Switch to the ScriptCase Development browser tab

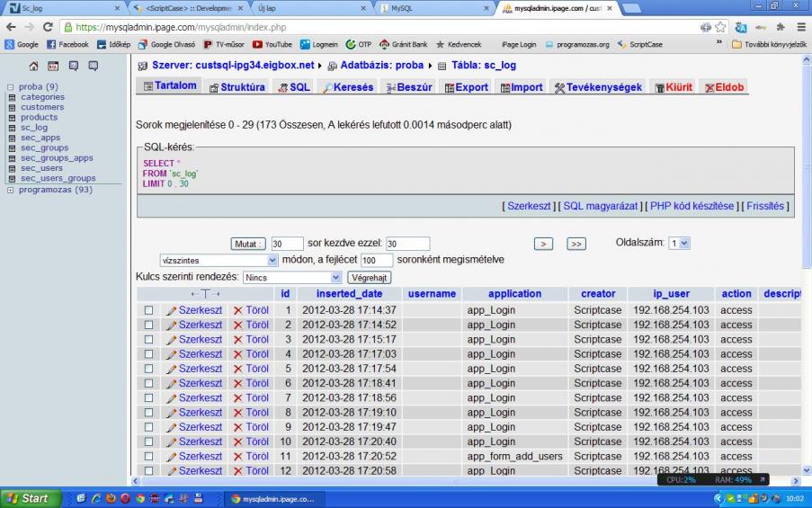pyautogui.click(x=187, y=8)
